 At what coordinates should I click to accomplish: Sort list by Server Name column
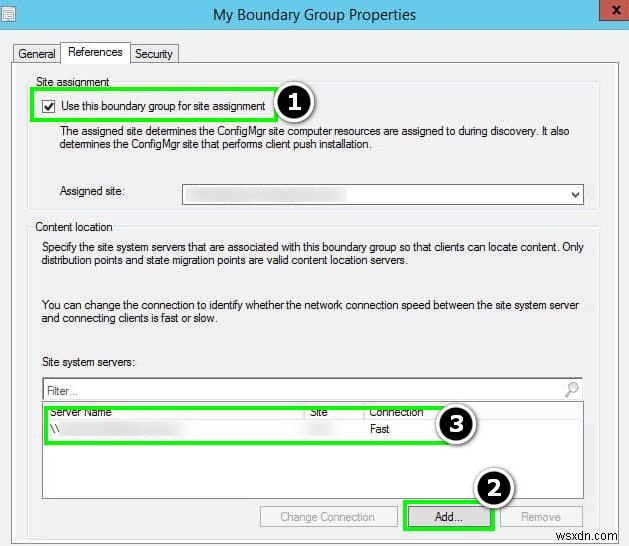point(175,412)
